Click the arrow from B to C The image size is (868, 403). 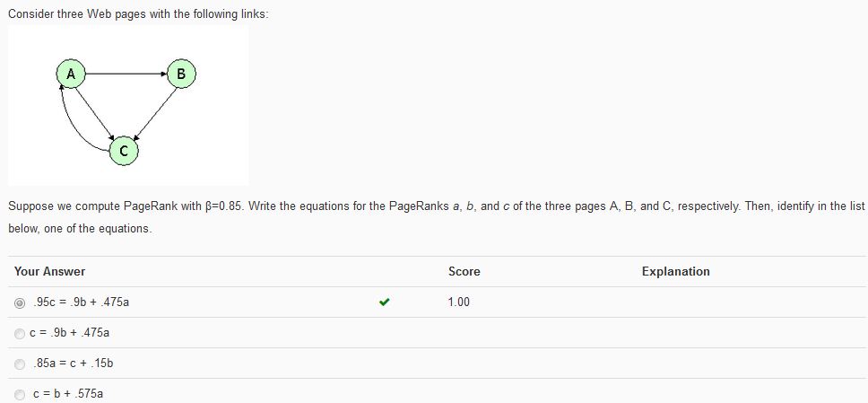(155, 112)
